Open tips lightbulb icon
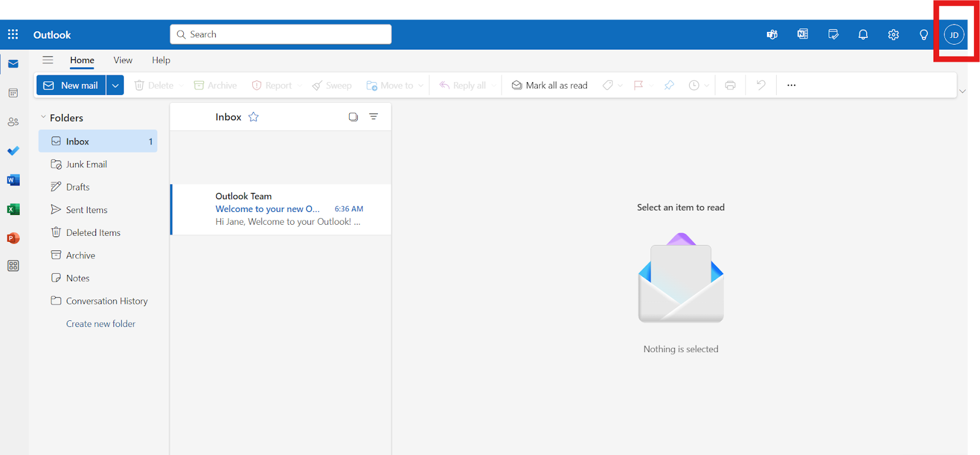This screenshot has width=980, height=455. (x=924, y=34)
